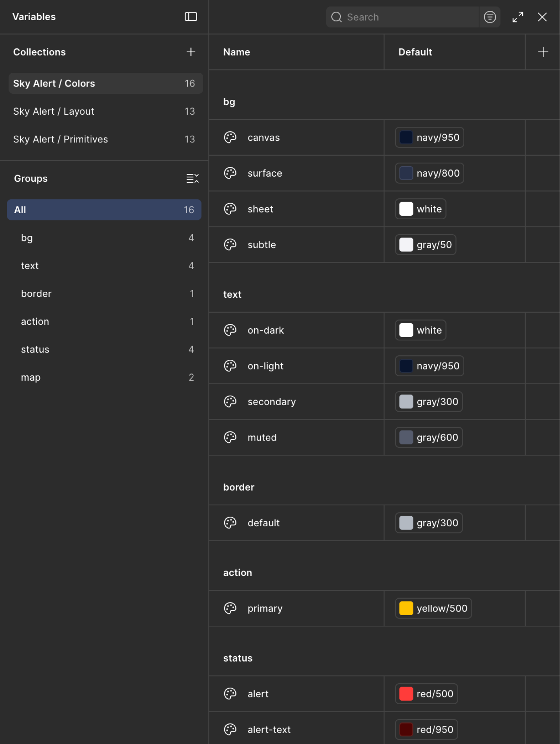560x744 pixels.
Task: Select the bg group in sidebar
Action: [104, 238]
